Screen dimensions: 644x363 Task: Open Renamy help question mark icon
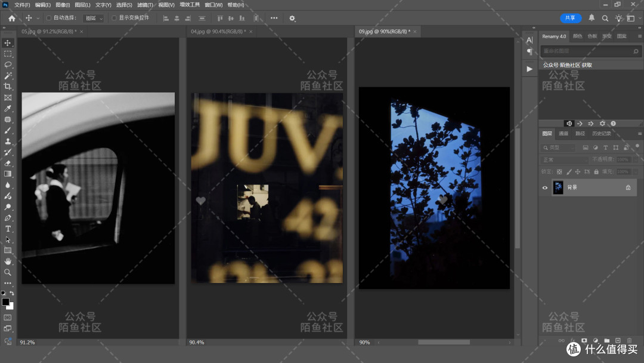[613, 124]
